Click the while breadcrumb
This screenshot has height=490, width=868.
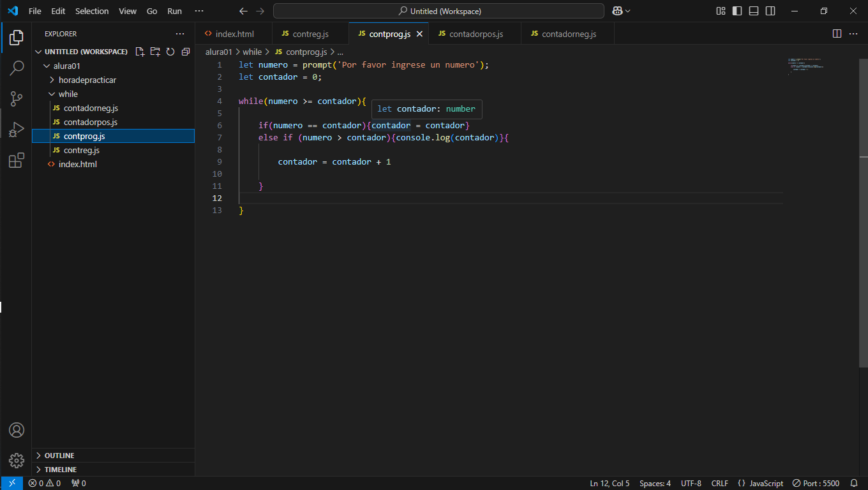tap(252, 52)
